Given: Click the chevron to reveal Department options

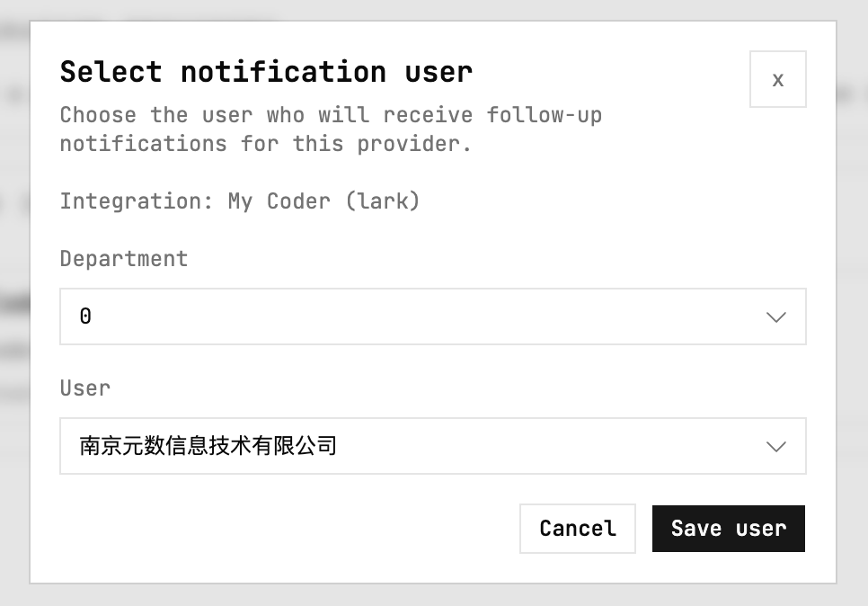Looking at the screenshot, I should pyautogui.click(x=775, y=316).
